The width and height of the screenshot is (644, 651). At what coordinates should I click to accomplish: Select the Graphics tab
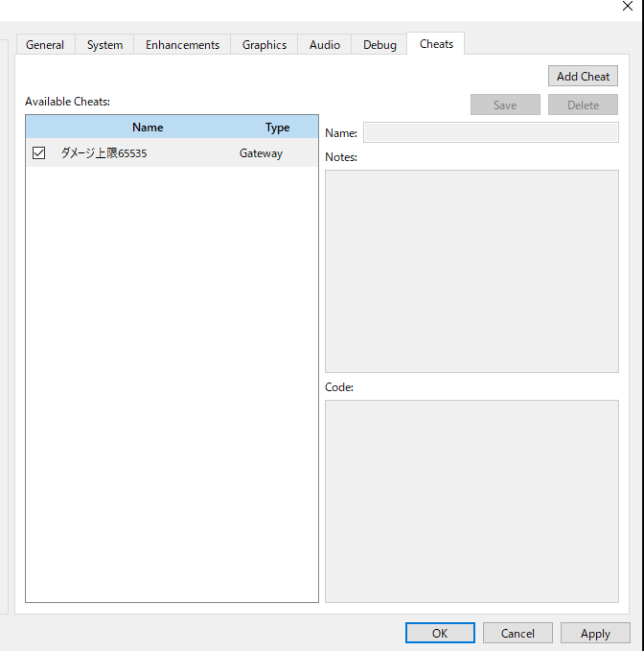tap(264, 45)
